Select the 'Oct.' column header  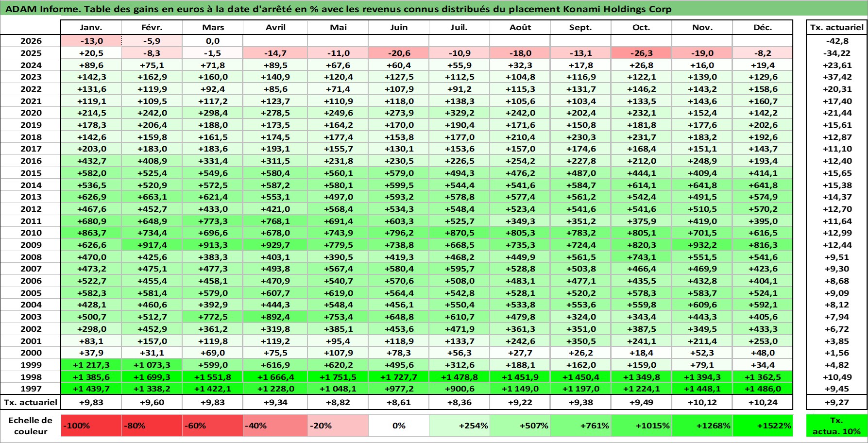[642, 27]
